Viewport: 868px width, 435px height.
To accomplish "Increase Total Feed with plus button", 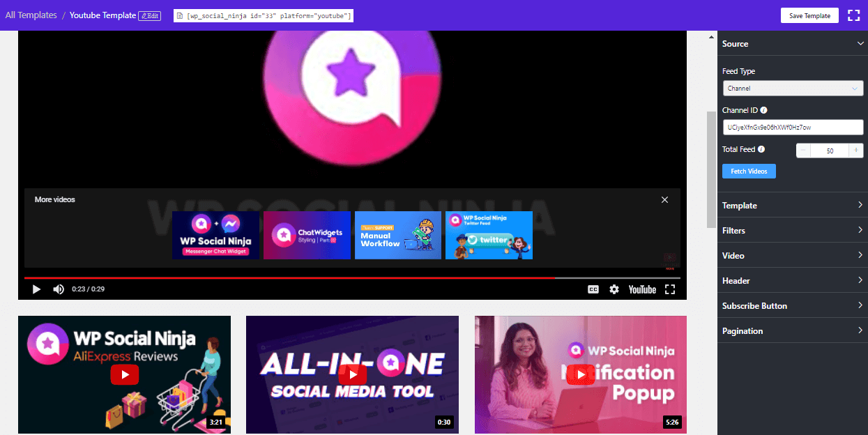I will click(x=856, y=151).
